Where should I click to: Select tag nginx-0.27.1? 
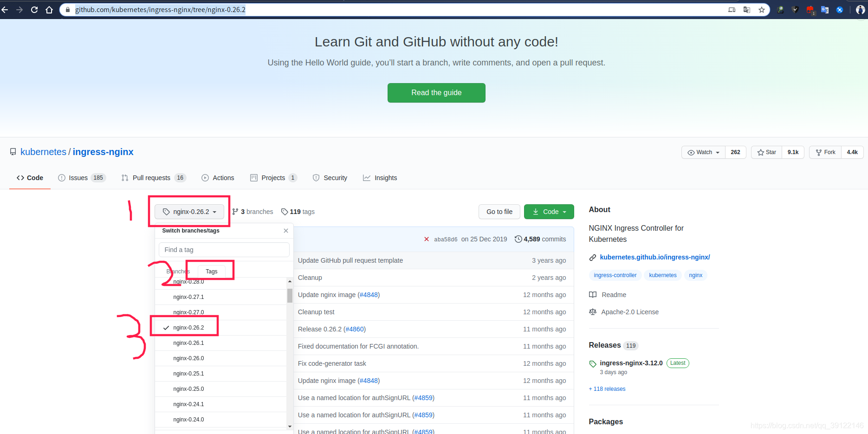click(x=220, y=297)
